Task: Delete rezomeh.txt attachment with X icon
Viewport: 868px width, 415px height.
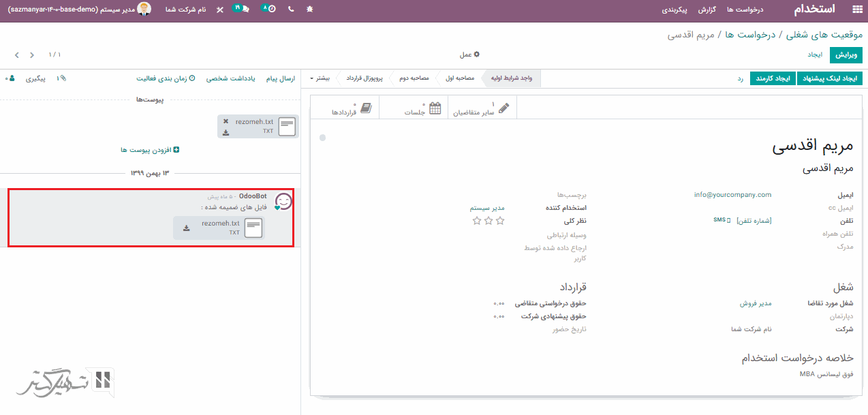Action: click(x=226, y=121)
